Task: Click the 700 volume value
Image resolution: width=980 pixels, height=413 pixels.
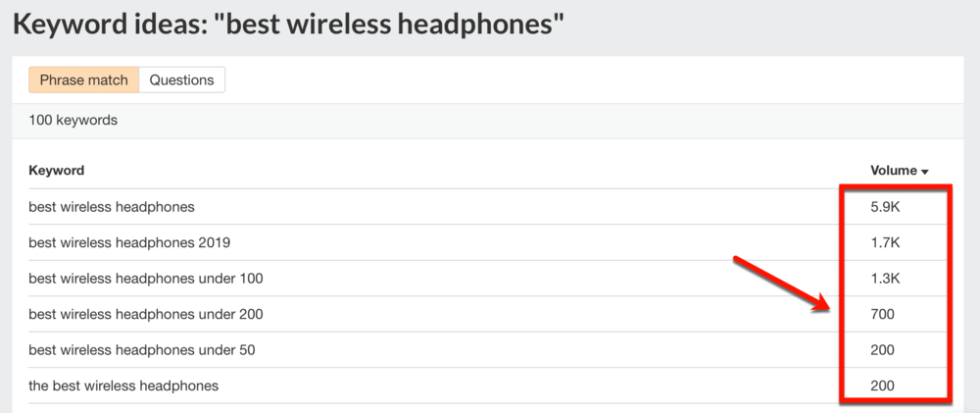Action: pos(883,314)
